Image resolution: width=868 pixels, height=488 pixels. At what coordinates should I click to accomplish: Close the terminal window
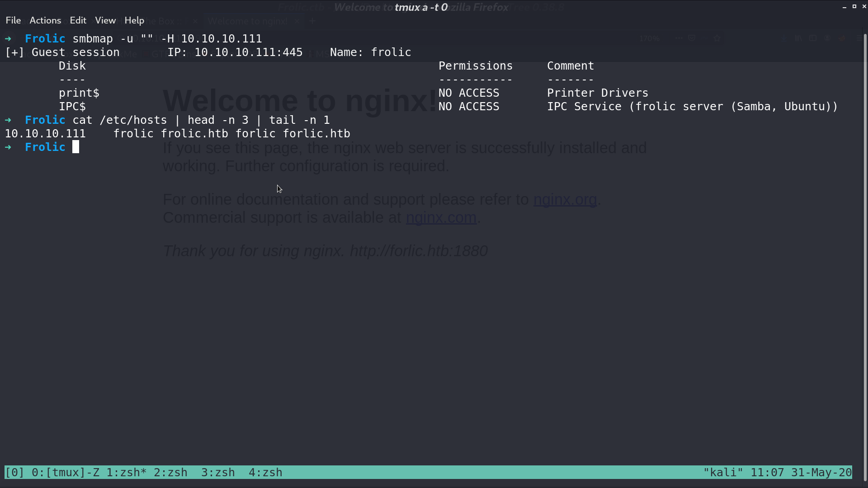coord(864,7)
